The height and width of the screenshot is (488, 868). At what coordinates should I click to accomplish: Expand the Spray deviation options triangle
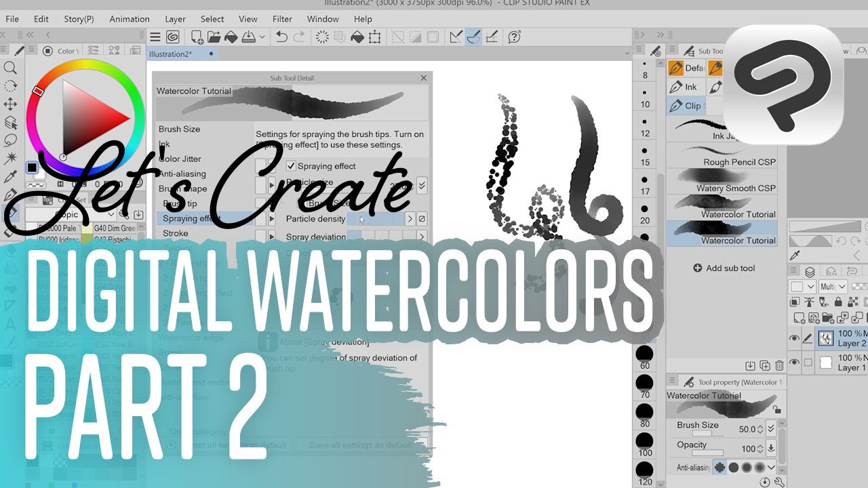coord(273,237)
